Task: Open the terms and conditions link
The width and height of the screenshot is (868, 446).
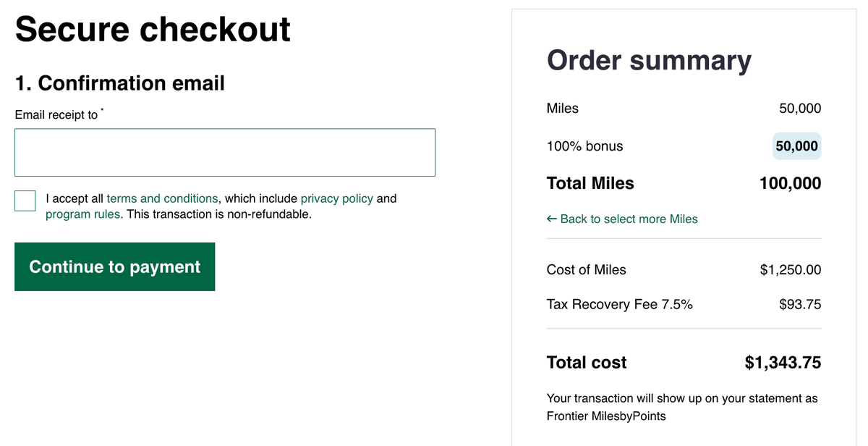Action: 162,198
